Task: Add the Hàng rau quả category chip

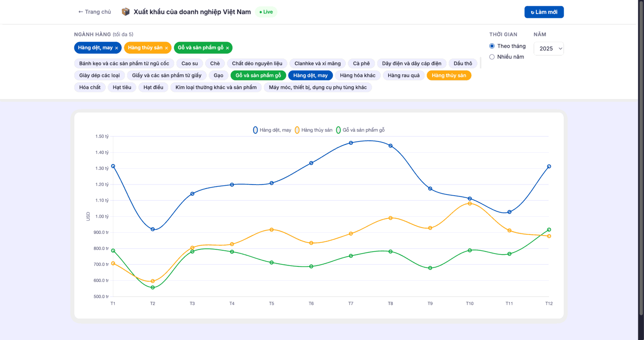Action: (x=403, y=76)
